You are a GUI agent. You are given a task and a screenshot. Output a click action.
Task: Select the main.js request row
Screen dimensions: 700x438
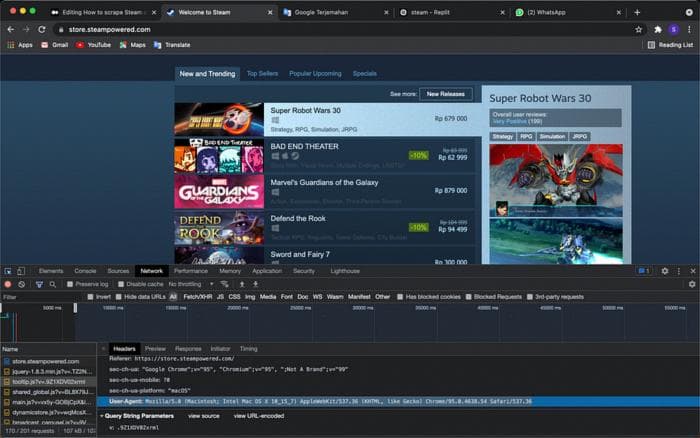48,402
